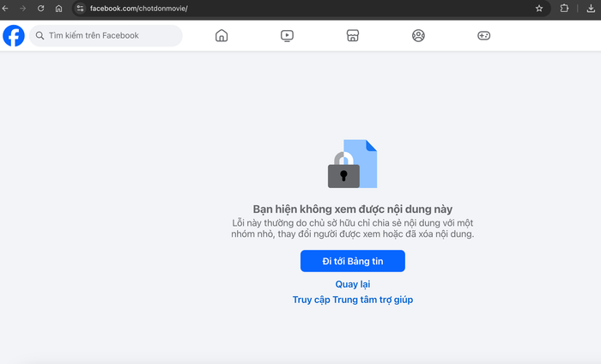Open the Groups tab icon
Screen dimensions: 601x364
pos(418,36)
